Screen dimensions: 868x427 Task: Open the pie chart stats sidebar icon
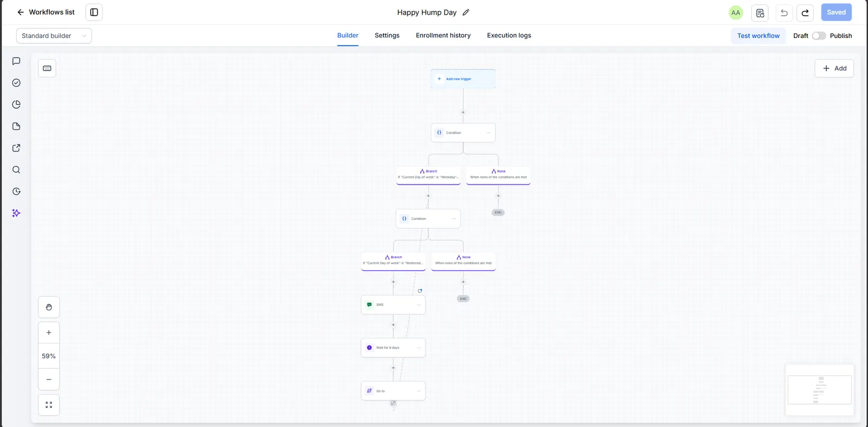(16, 105)
